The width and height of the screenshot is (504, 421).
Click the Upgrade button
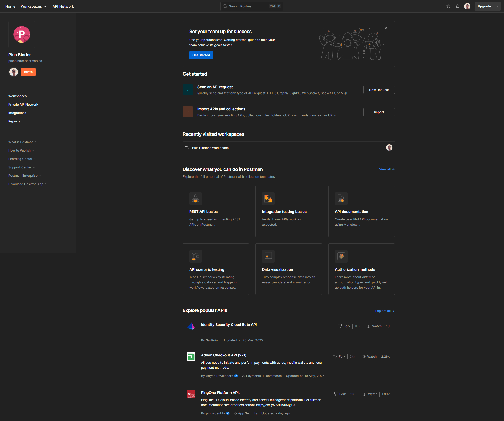tap(484, 6)
